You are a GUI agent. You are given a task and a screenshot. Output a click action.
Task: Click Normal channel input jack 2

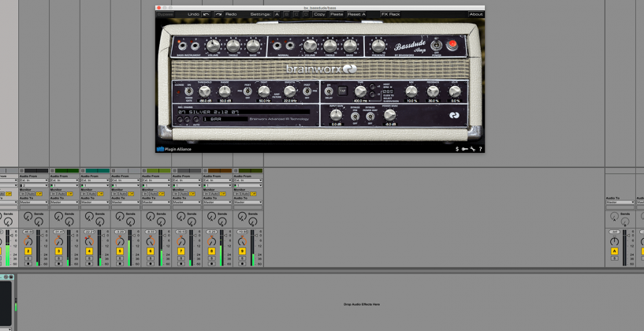290,46
